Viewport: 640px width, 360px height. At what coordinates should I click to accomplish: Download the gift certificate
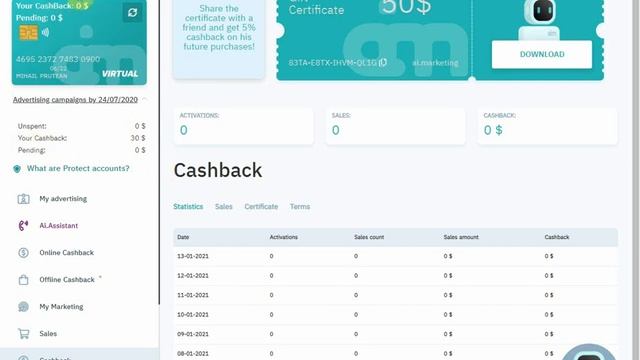[542, 54]
